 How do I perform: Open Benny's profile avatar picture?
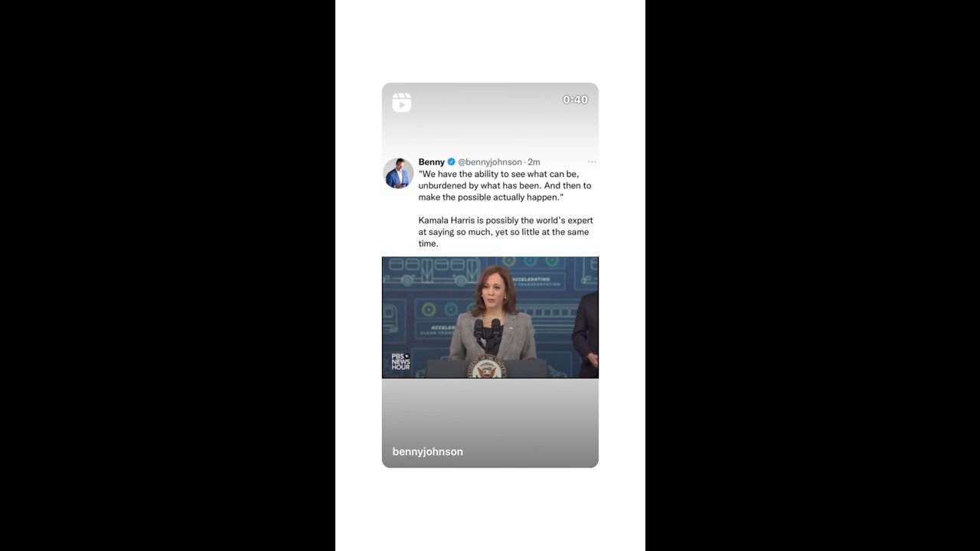398,173
